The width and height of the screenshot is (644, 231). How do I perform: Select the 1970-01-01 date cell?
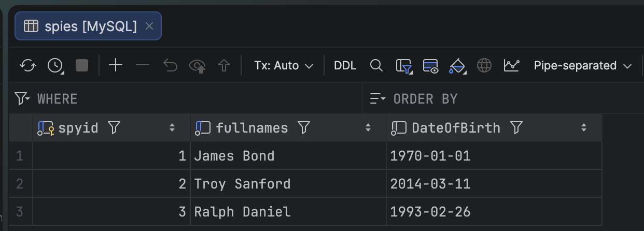[x=494, y=156]
